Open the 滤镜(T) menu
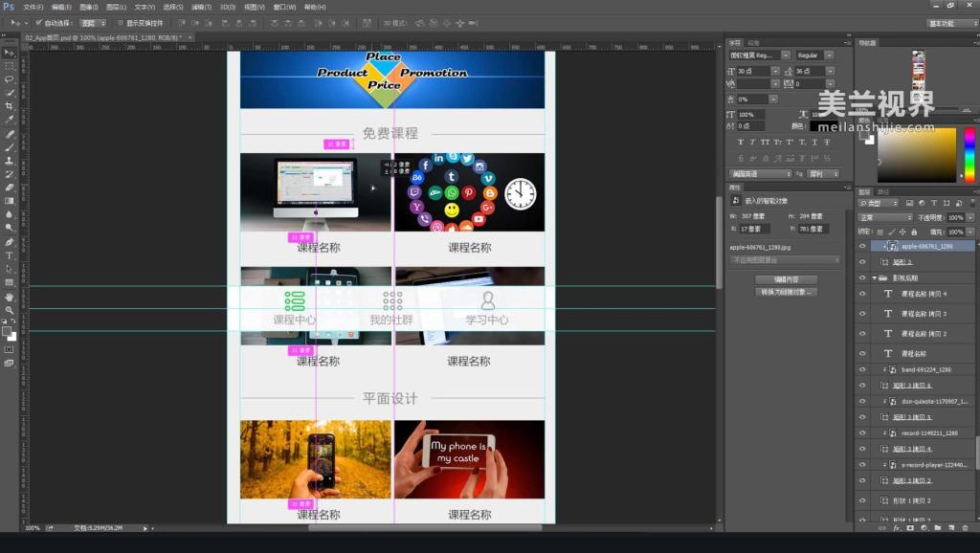Screen dimensions: 980x553 pos(201,7)
